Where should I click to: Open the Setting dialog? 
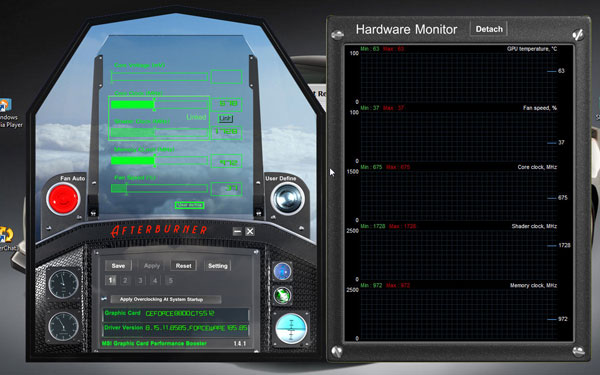pyautogui.click(x=218, y=266)
